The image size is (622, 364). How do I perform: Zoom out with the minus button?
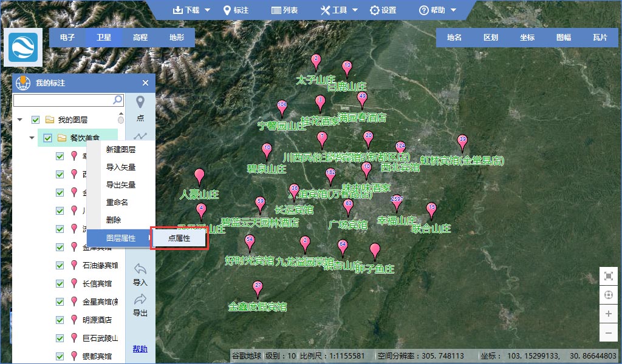pos(609,332)
